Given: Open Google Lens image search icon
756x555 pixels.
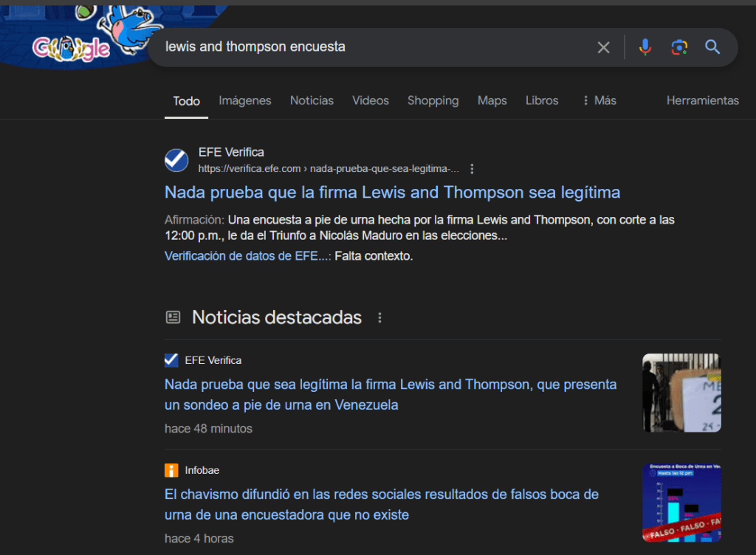Looking at the screenshot, I should coord(679,47).
